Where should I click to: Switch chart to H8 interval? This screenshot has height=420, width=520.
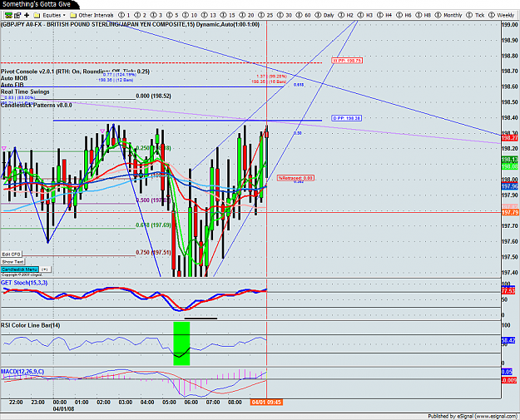(423, 15)
